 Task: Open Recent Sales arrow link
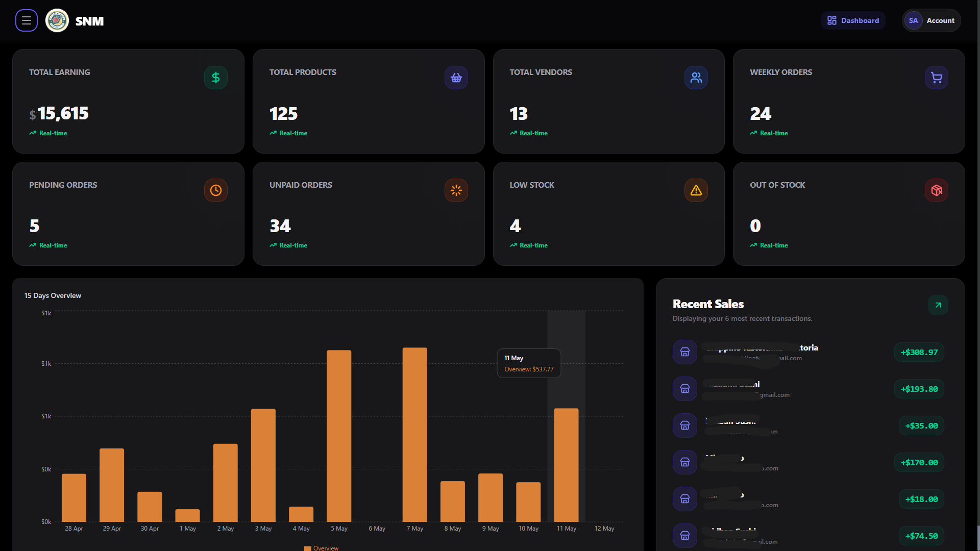pos(938,305)
